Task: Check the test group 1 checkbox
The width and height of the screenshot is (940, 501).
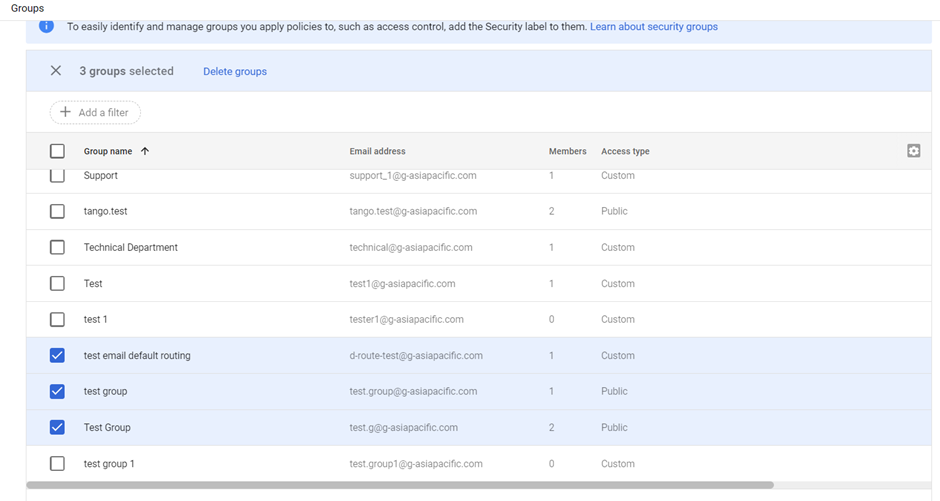Action: click(57, 463)
